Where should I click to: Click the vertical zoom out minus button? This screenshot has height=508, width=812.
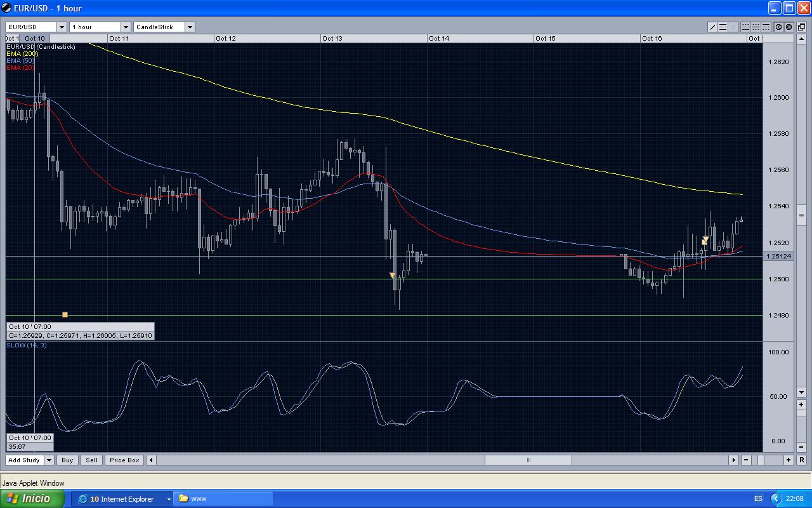tap(802, 448)
